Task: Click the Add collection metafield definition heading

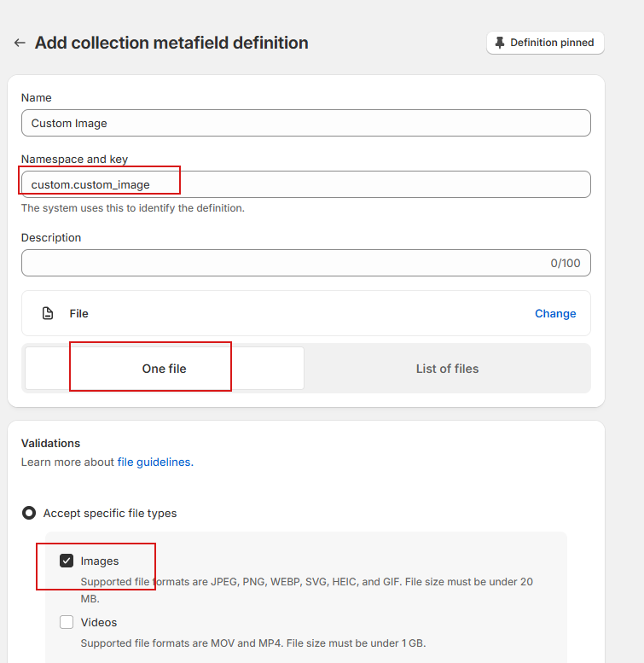Action: pyautogui.click(x=171, y=43)
